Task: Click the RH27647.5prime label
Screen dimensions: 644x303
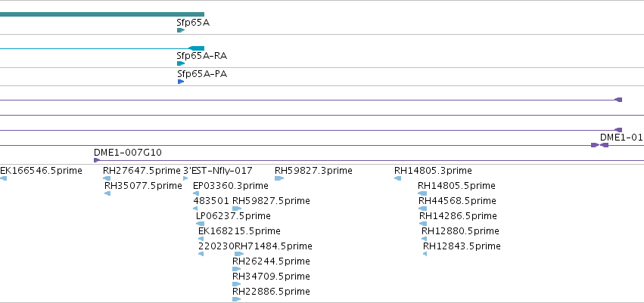Action: [142, 171]
